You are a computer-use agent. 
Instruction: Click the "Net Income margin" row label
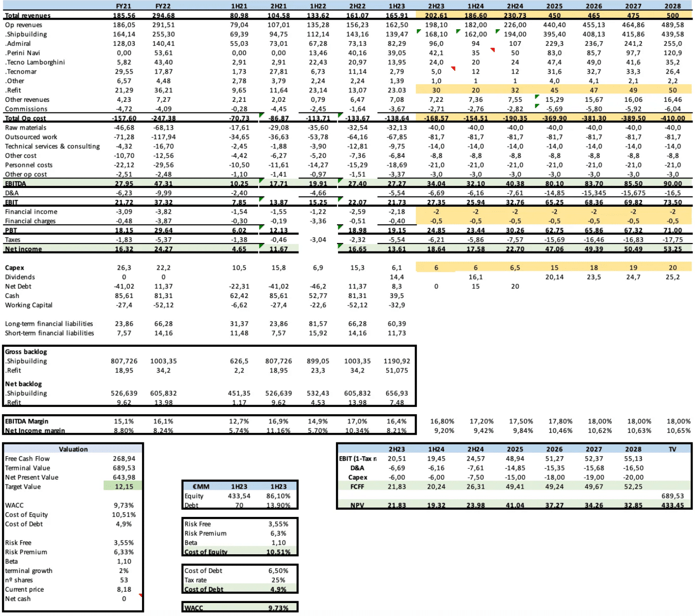tap(35, 430)
